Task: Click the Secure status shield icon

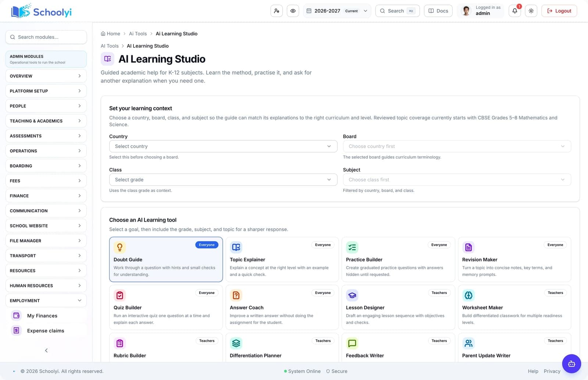Action: coord(328,371)
